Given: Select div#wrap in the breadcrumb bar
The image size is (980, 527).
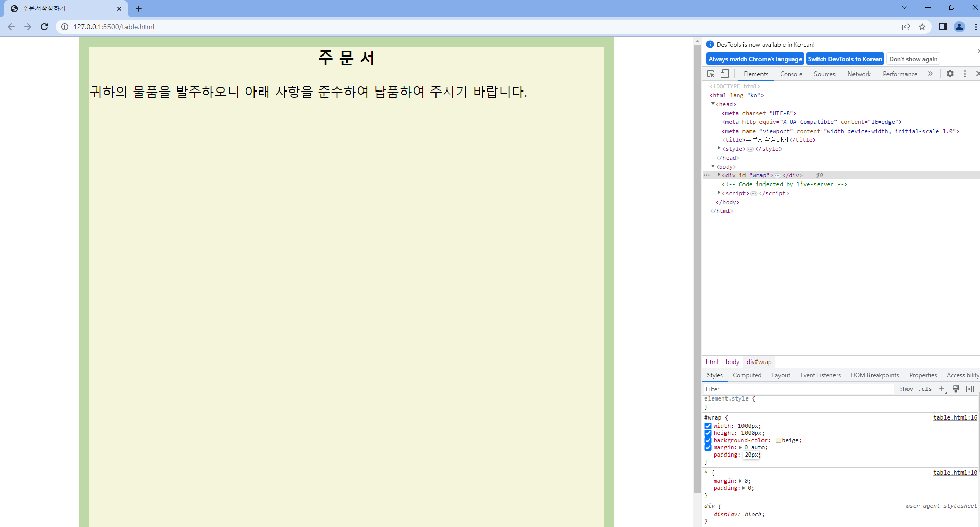Looking at the screenshot, I should tap(759, 362).
